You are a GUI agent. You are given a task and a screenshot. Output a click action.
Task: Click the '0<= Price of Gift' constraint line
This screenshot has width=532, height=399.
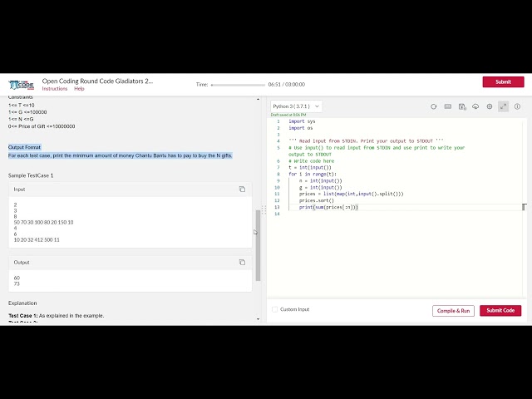[x=42, y=126]
